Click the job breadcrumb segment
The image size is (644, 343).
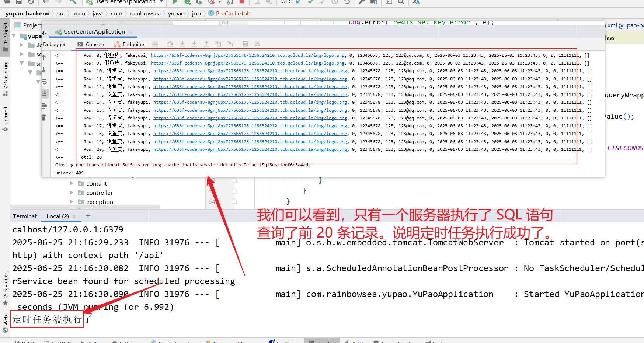(x=196, y=13)
